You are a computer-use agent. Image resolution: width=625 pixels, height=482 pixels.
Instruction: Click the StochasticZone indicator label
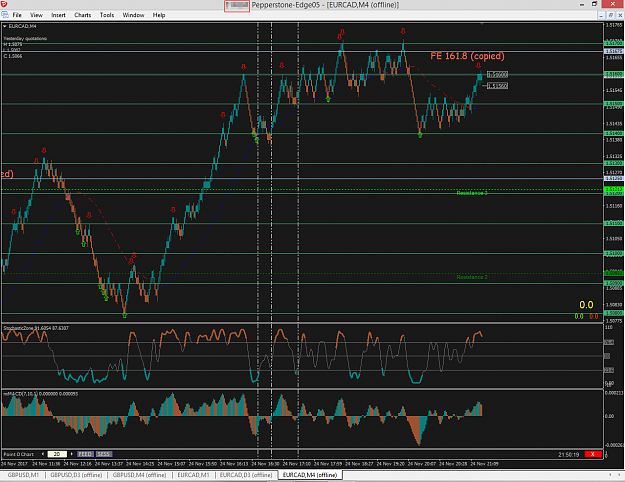(x=36, y=328)
